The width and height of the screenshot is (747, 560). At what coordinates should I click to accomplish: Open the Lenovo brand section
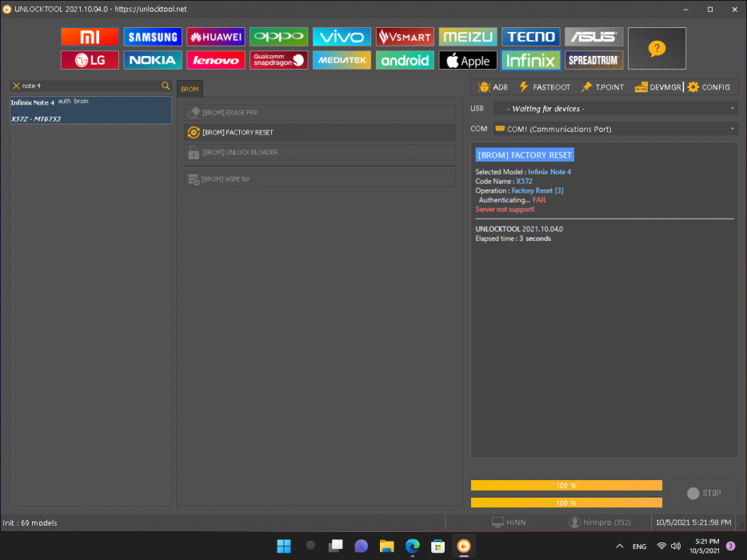(216, 60)
